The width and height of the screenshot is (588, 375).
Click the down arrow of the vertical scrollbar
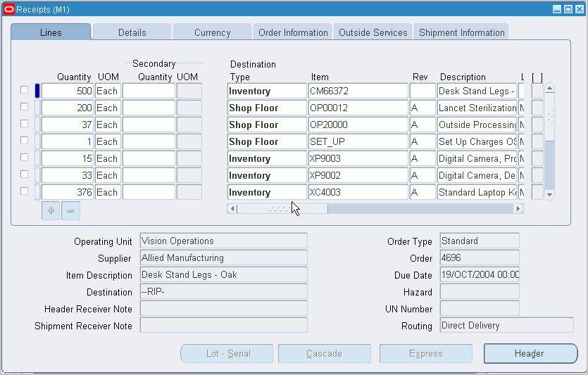549,194
